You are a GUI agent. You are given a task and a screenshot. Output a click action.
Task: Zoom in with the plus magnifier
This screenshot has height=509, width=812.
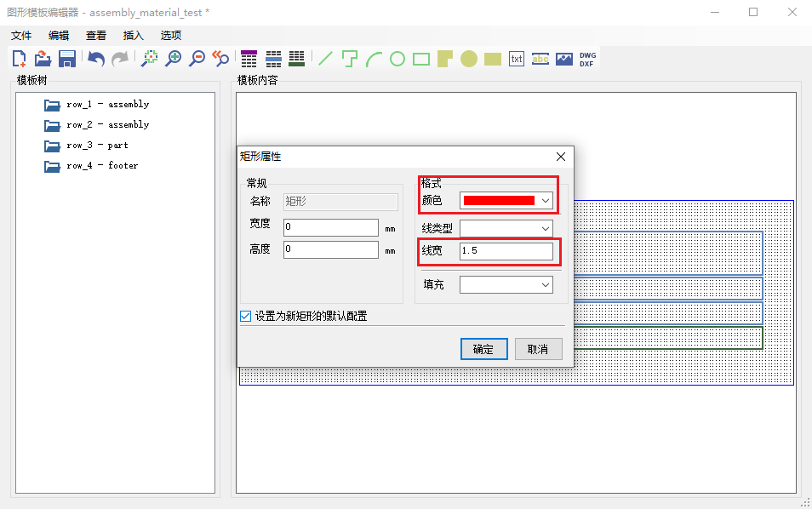pyautogui.click(x=173, y=59)
